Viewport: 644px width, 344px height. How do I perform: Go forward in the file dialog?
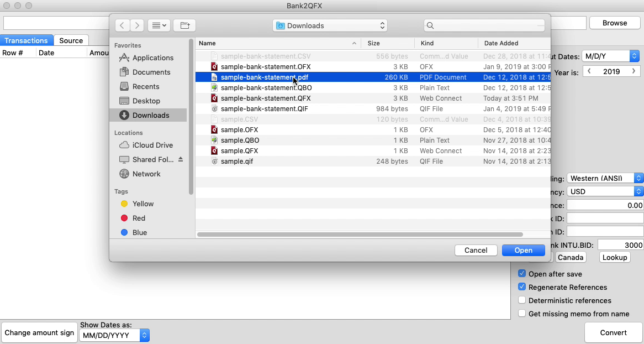(137, 25)
